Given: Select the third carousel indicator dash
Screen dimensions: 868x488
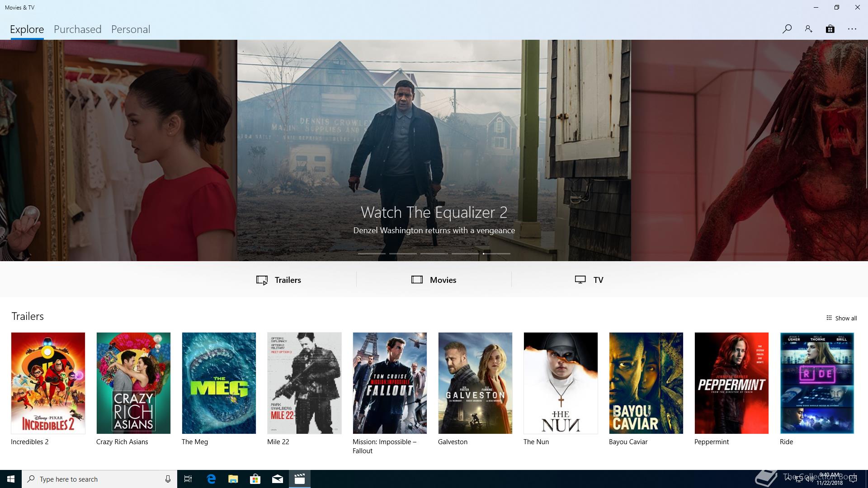Looking at the screenshot, I should pyautogui.click(x=434, y=253).
